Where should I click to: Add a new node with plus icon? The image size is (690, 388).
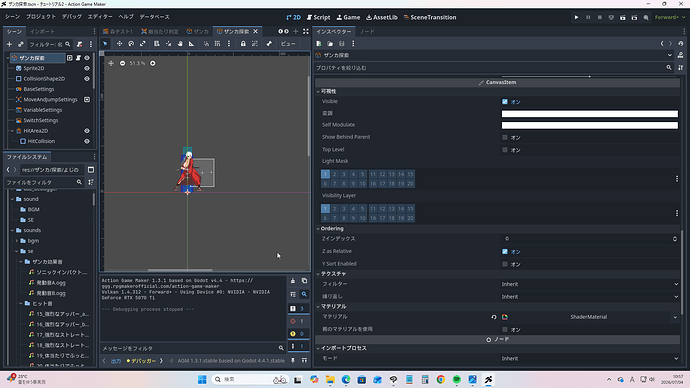pyautogui.click(x=9, y=44)
